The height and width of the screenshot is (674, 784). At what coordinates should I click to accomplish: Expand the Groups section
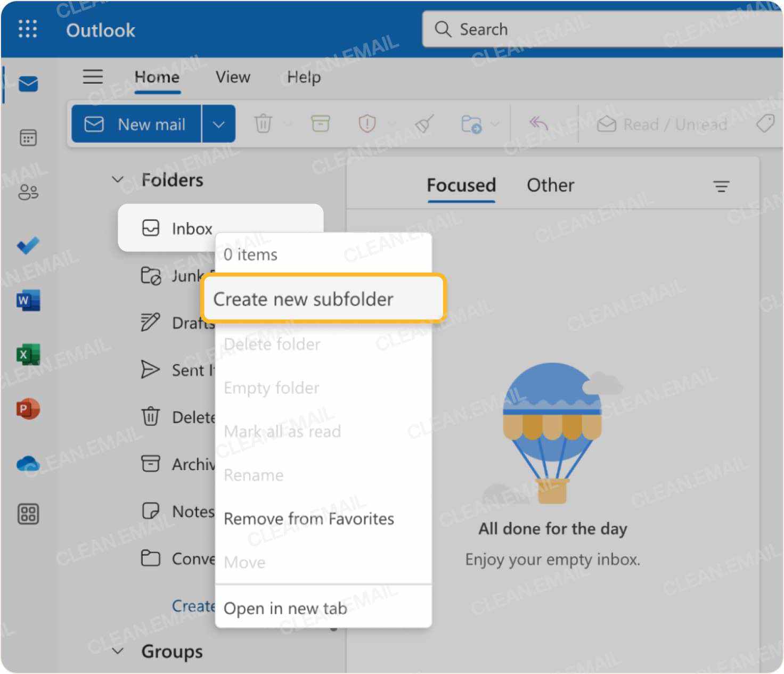click(118, 651)
